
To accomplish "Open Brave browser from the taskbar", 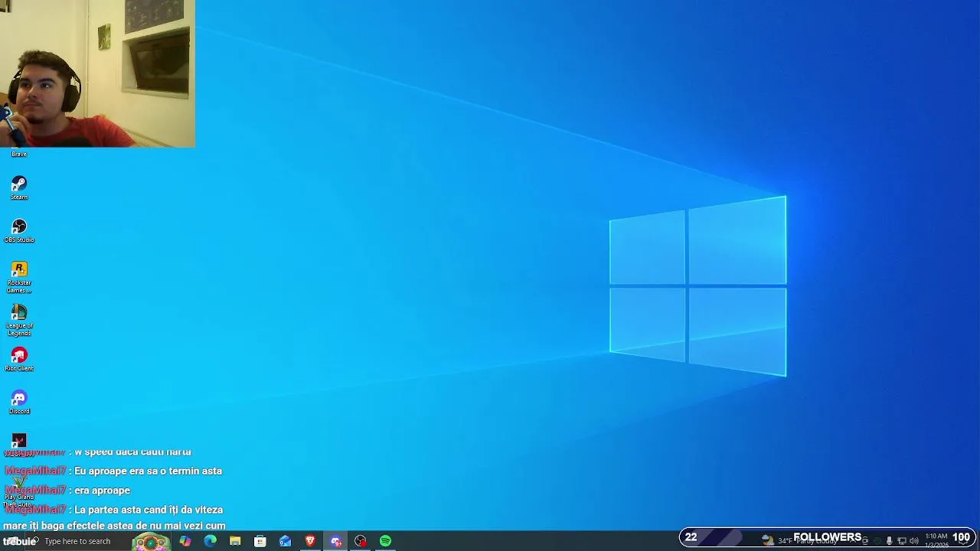I will point(310,541).
